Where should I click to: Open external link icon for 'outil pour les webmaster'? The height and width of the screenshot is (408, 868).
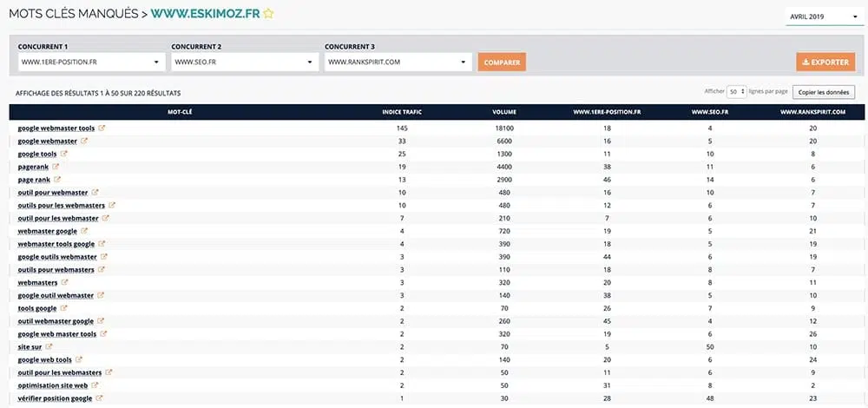(106, 218)
